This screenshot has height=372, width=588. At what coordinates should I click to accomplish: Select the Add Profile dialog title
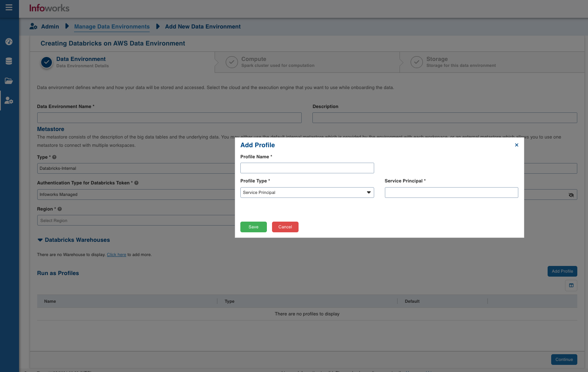(x=257, y=145)
